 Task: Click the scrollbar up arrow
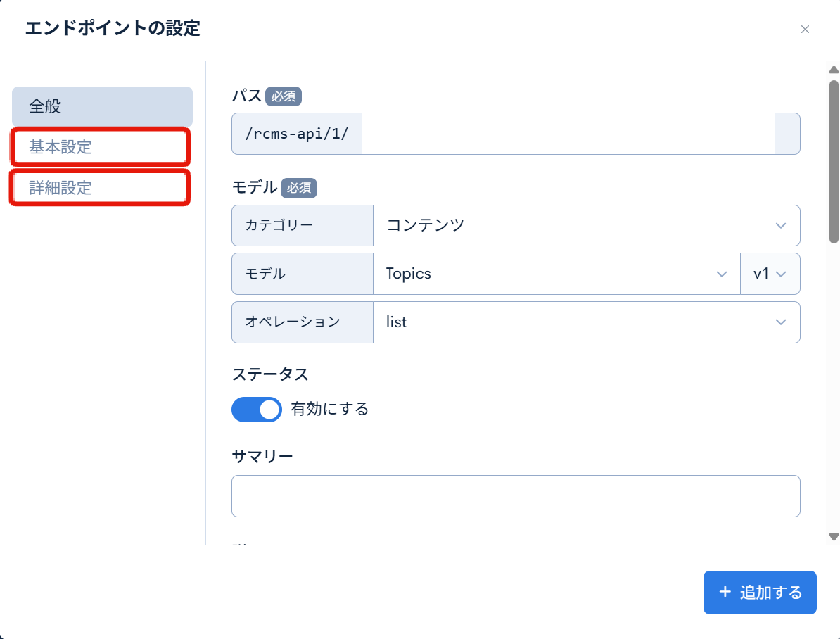tap(834, 68)
